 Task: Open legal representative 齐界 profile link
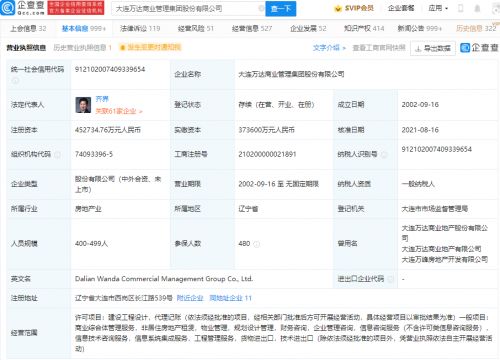coord(102,99)
